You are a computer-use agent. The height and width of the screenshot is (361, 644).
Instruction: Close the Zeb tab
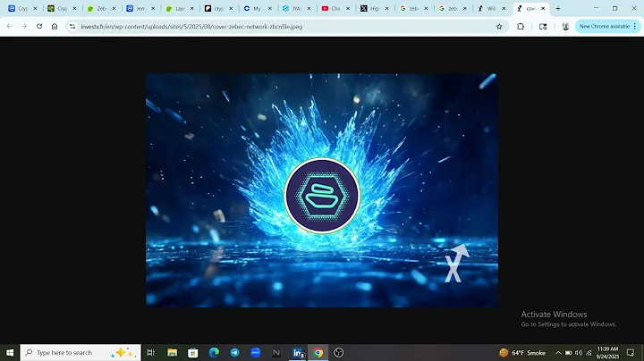click(114, 8)
